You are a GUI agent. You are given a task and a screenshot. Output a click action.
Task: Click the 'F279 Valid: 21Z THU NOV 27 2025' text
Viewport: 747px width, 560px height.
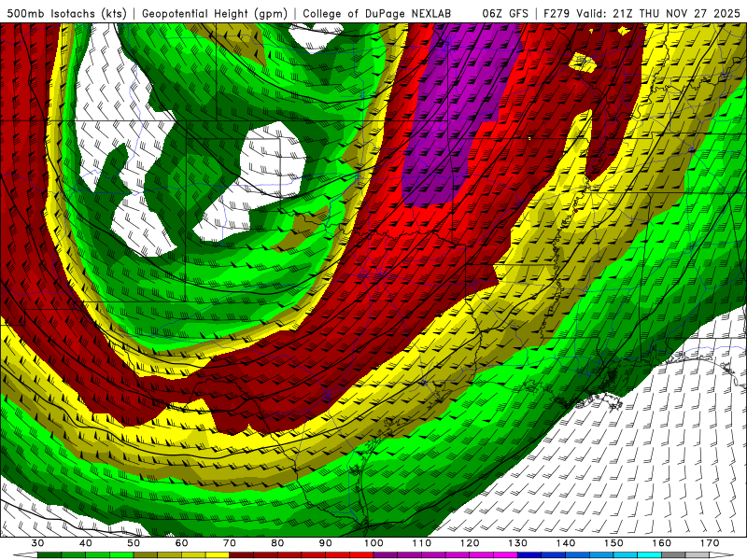tap(641, 14)
